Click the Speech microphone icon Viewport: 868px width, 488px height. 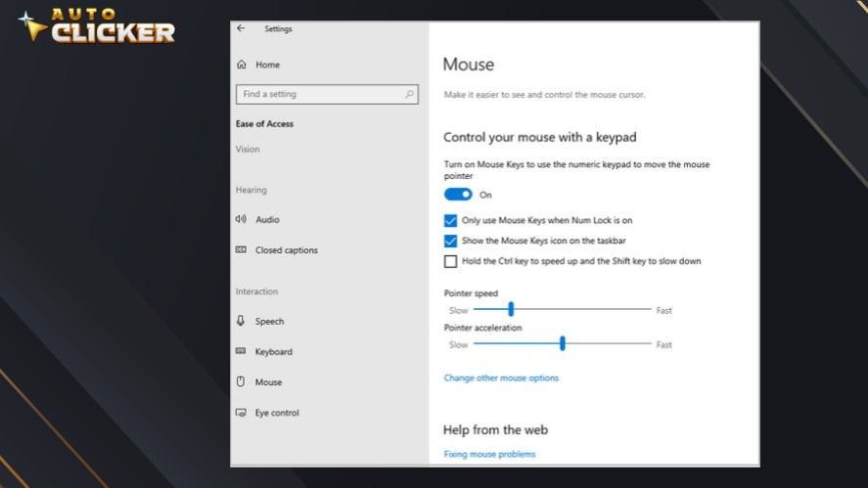point(241,321)
